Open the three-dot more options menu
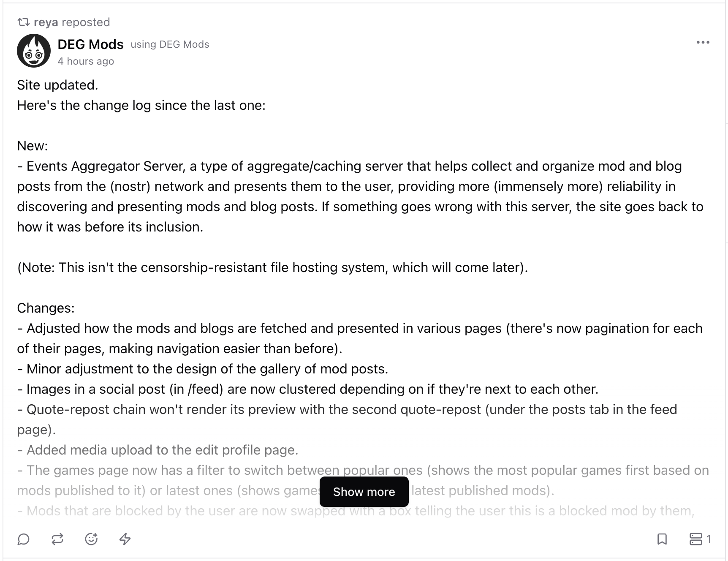This screenshot has width=728, height=561. coord(703,42)
